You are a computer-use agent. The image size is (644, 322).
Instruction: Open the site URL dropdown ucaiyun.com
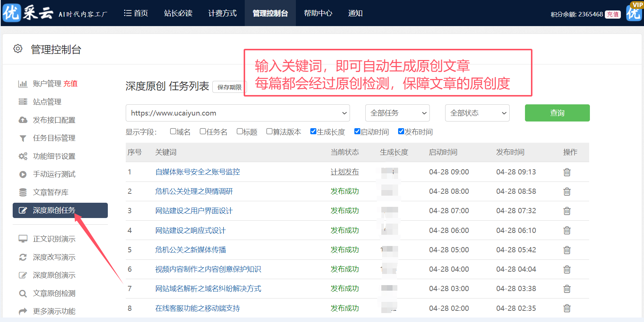coord(238,113)
